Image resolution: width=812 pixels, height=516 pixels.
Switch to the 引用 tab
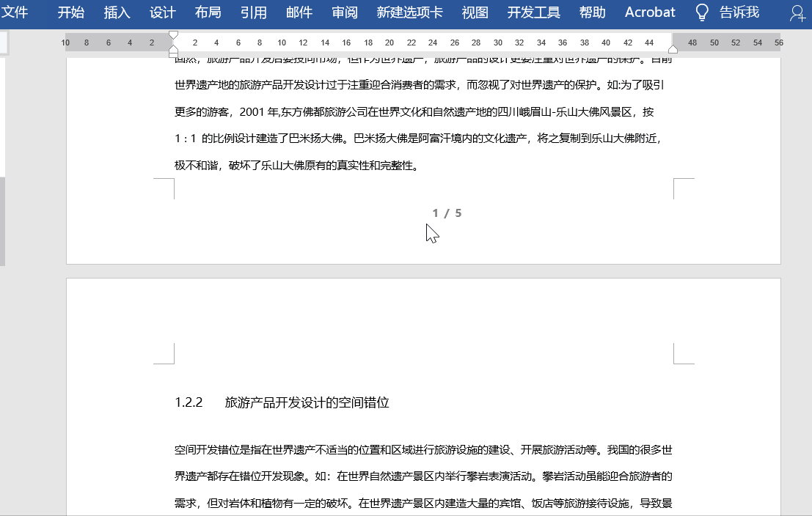point(254,12)
